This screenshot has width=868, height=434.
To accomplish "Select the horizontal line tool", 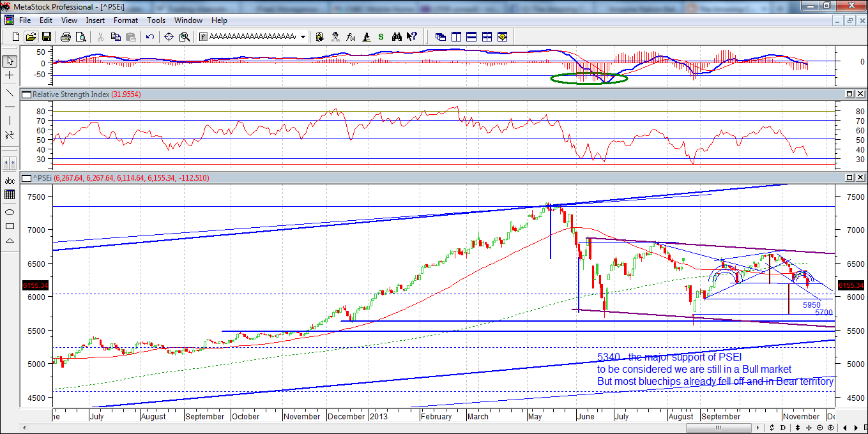I will 9,107.
